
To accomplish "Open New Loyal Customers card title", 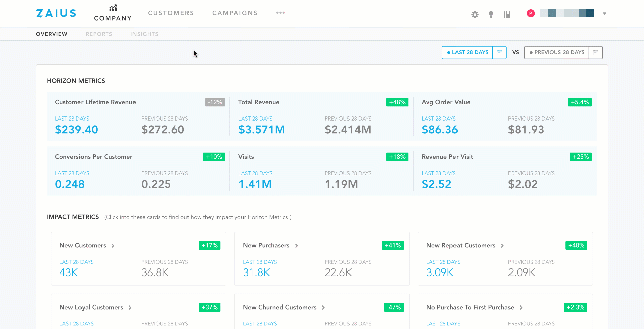I will coord(92,307).
